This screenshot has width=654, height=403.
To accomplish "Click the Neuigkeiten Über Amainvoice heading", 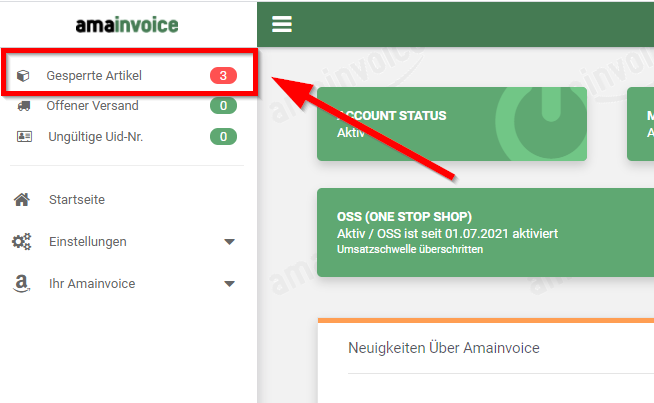I will coord(444,348).
